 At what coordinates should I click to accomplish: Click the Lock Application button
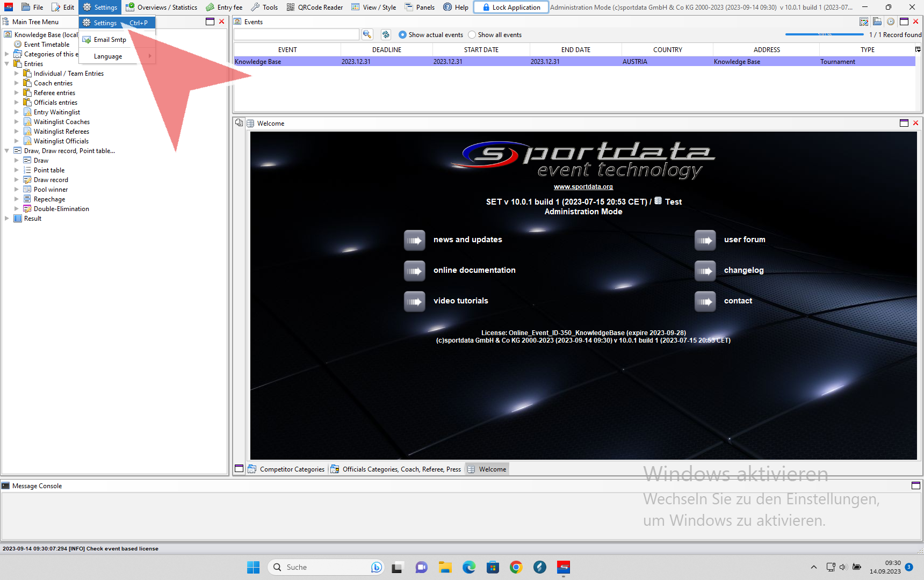coord(511,8)
